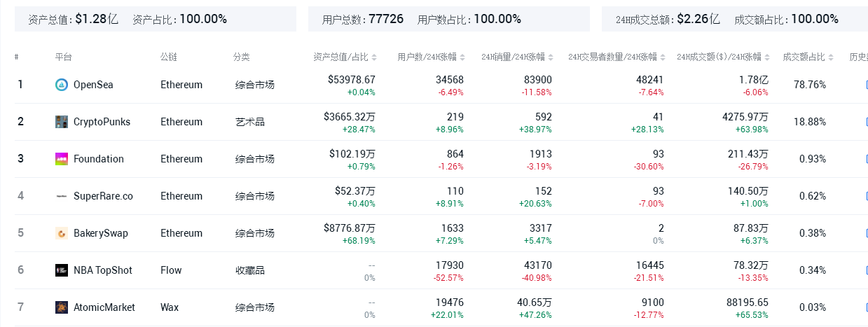Image resolution: width=868 pixels, height=327 pixels.
Task: Click the 用户总数 77726 summary
Action: [x=363, y=20]
